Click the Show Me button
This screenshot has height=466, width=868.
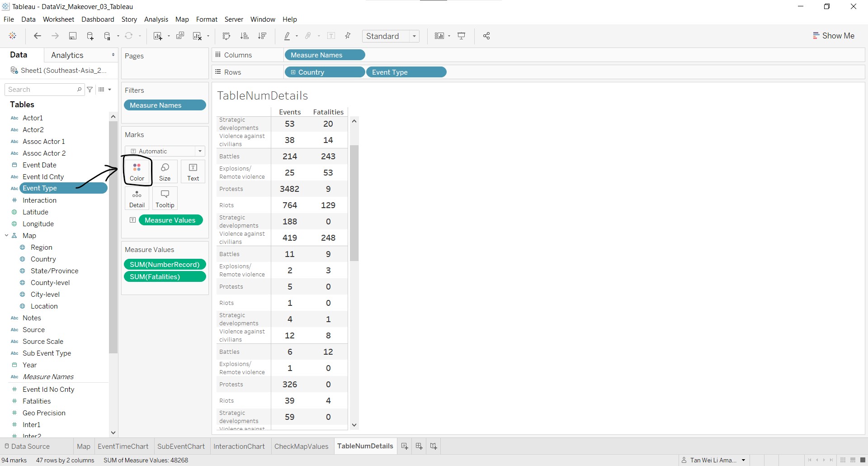834,36
